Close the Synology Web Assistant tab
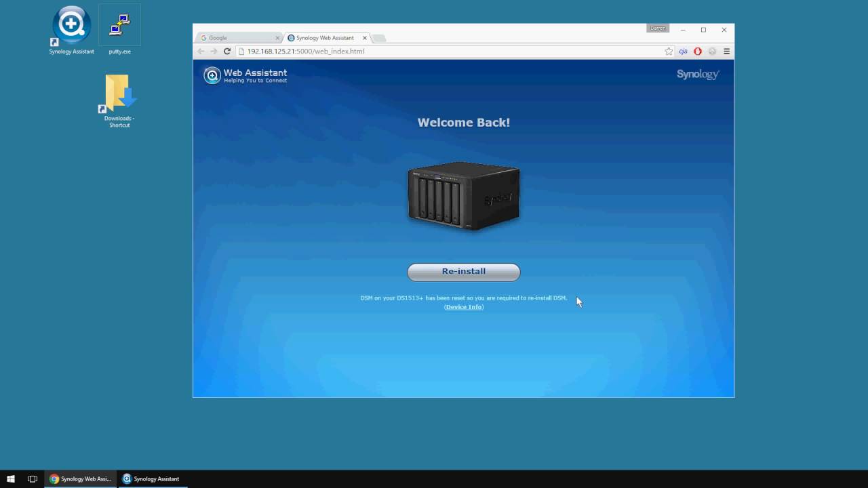 point(364,38)
